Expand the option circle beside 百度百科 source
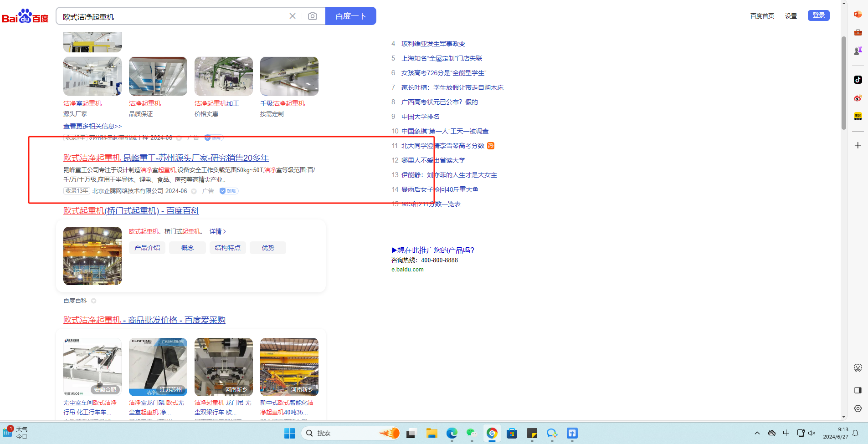 [93, 301]
